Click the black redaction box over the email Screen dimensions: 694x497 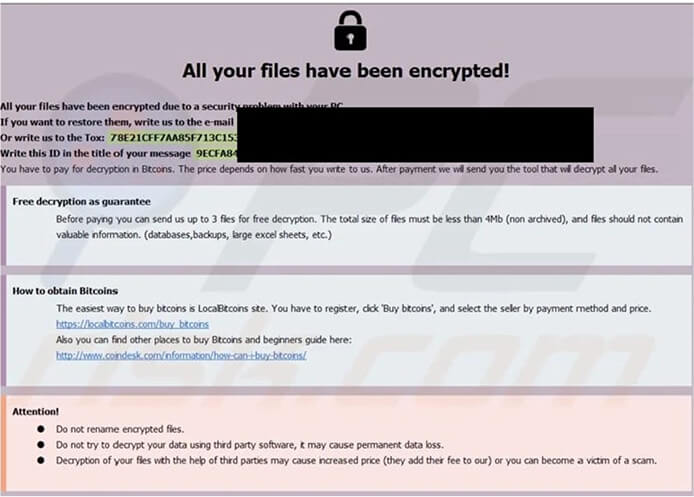[415, 135]
